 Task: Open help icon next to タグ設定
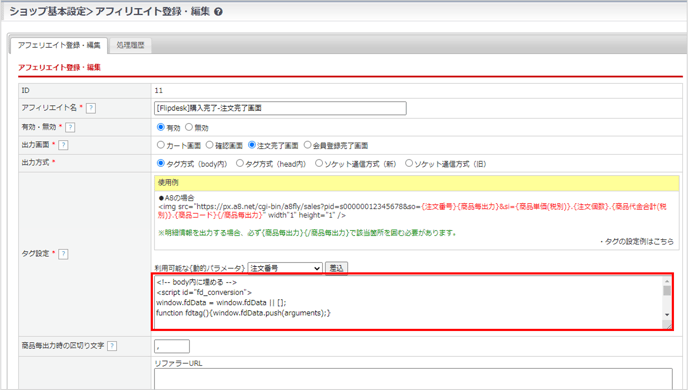pyautogui.click(x=63, y=254)
